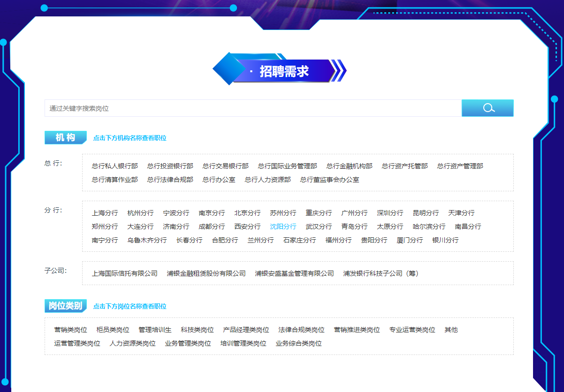Pick 天津分行 branch
The width and height of the screenshot is (564, 392).
462,213
